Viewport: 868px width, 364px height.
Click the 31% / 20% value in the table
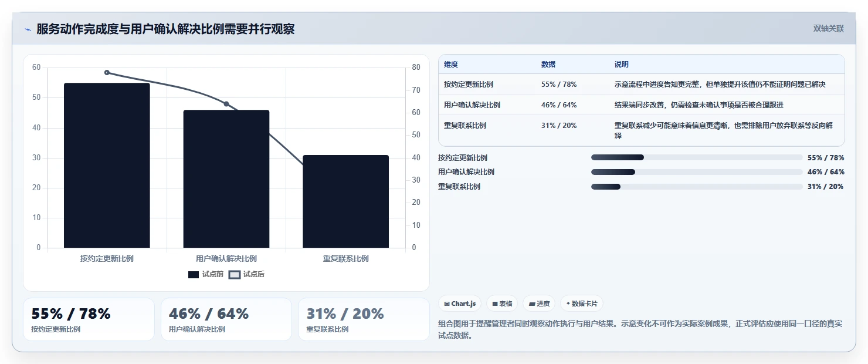(x=559, y=126)
